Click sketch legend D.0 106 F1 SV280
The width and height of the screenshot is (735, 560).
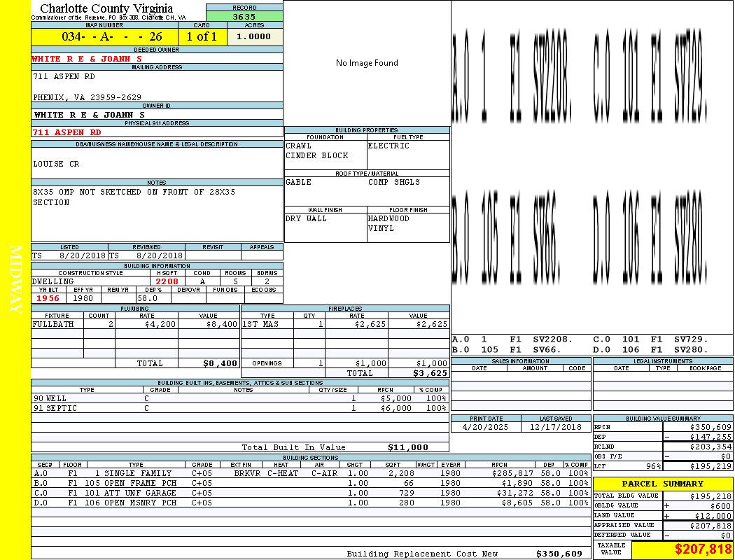pyautogui.click(x=650, y=349)
